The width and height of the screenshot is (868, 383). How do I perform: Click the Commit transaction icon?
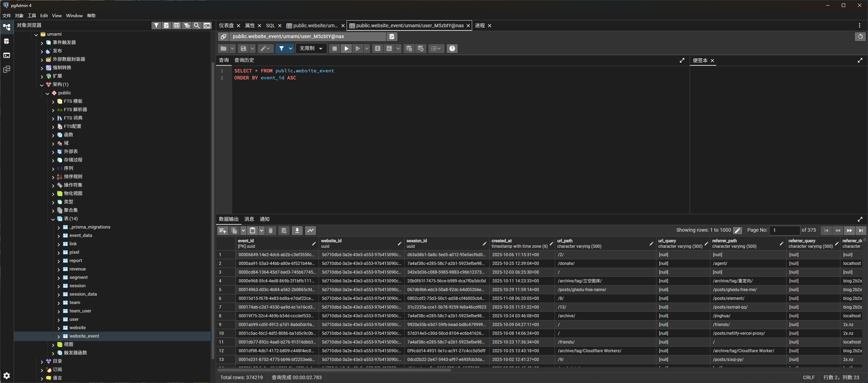click(409, 49)
